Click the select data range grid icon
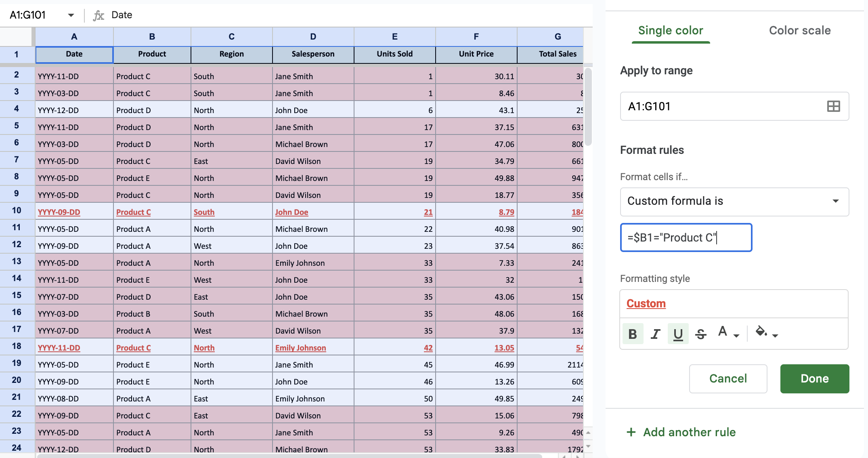Screen dimensions: 868x458 tap(833, 106)
